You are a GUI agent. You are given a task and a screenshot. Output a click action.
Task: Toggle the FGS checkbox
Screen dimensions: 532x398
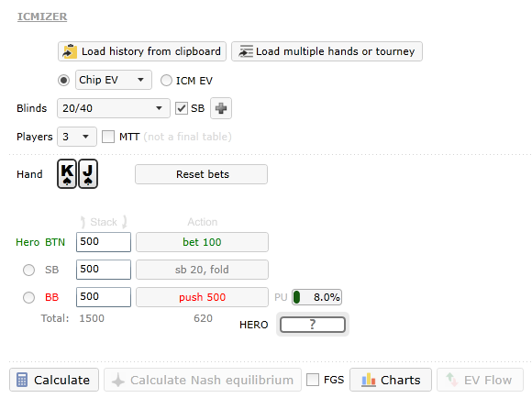pos(313,380)
